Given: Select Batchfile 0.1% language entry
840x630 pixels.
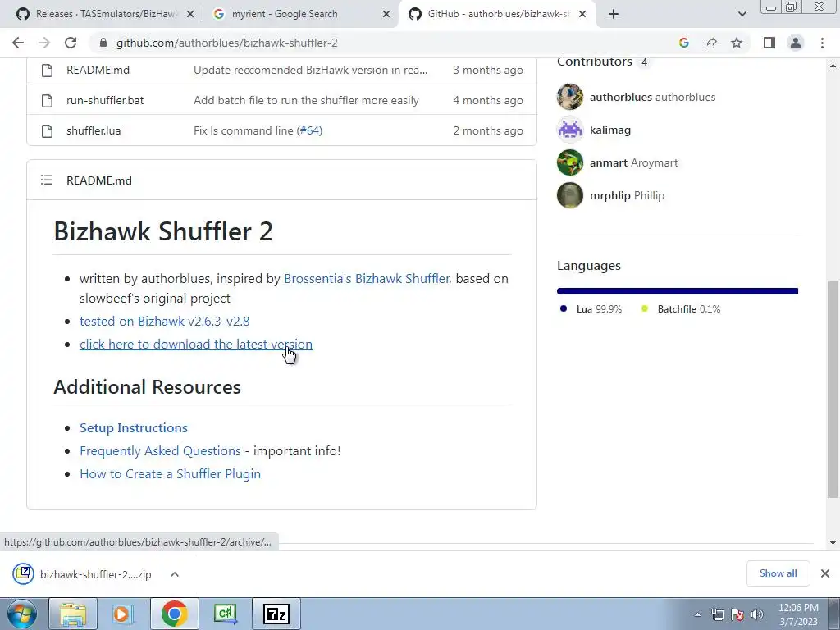Looking at the screenshot, I should pyautogui.click(x=681, y=309).
